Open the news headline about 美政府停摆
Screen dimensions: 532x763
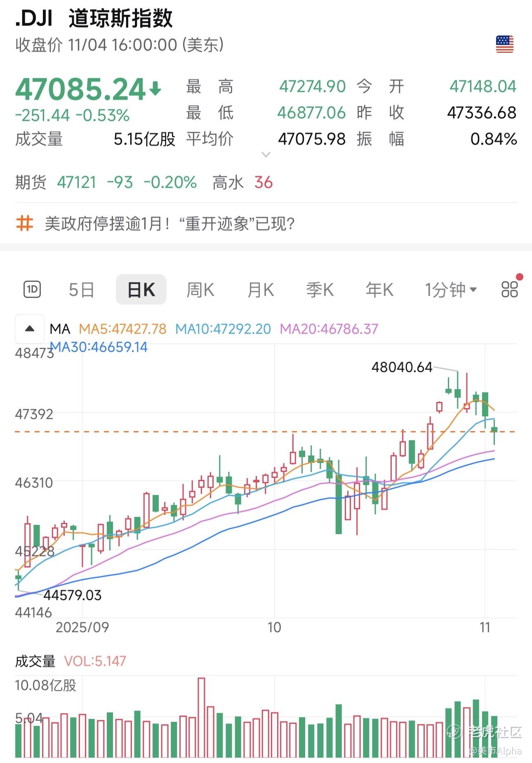click(x=169, y=224)
